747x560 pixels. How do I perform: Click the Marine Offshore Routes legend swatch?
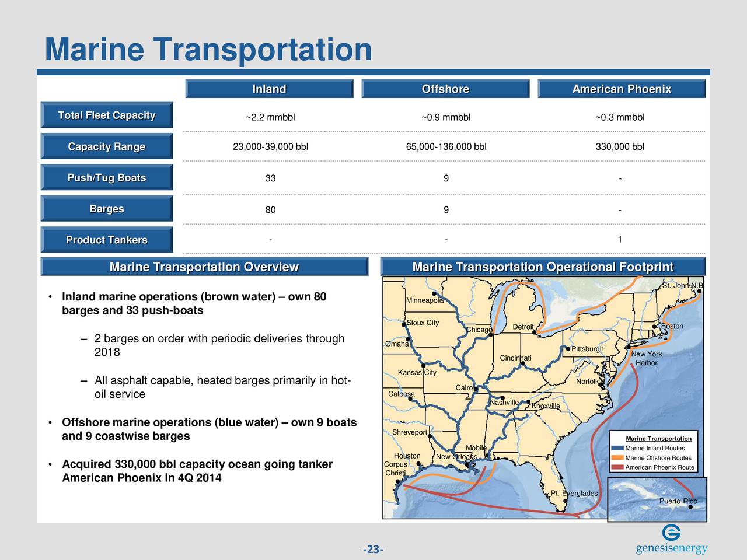[617, 458]
